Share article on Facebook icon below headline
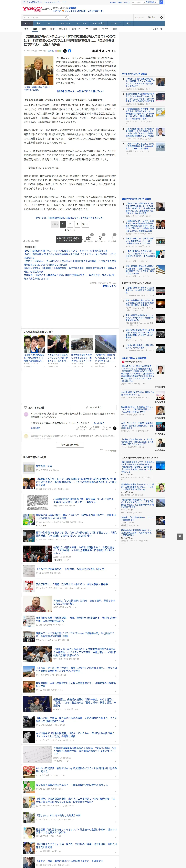Image resolution: width=186 pixels, height=868 pixels. click(70, 51)
